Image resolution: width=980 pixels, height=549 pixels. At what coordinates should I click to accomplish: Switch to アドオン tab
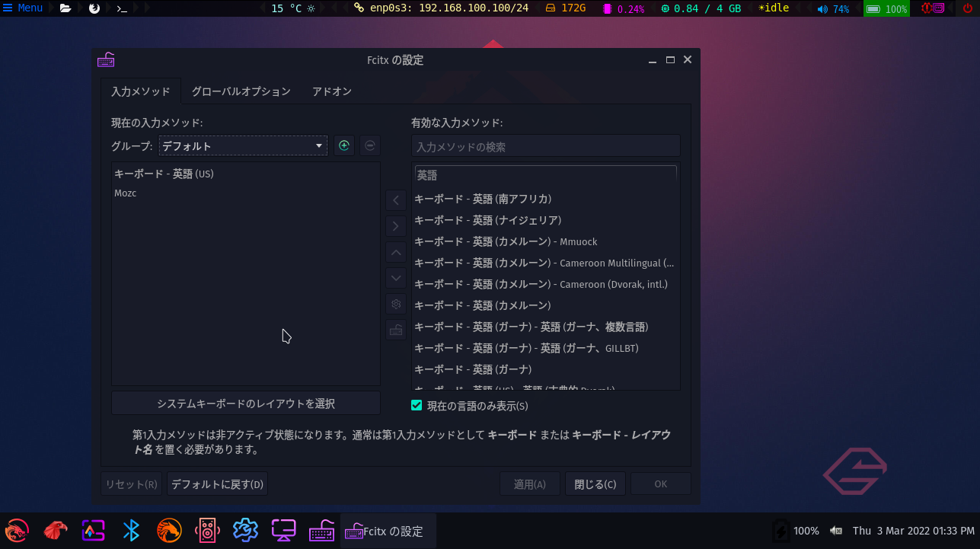pyautogui.click(x=332, y=91)
